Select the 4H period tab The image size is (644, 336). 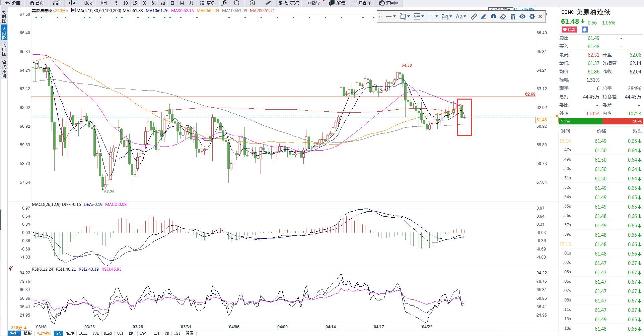click(163, 3)
